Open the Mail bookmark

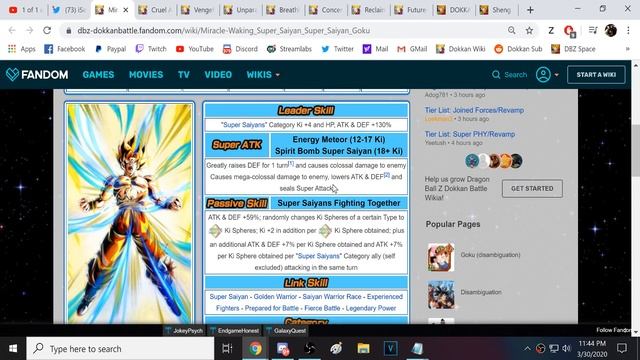pos(376,49)
